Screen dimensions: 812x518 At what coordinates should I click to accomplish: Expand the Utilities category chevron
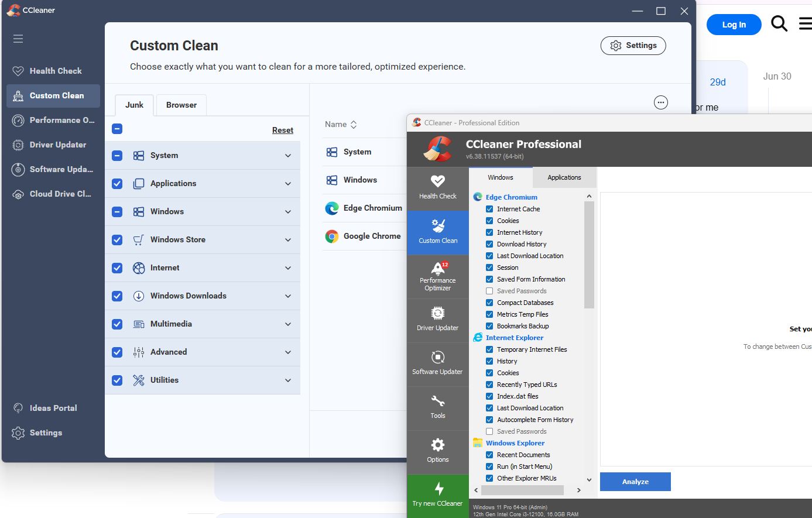pyautogui.click(x=288, y=380)
